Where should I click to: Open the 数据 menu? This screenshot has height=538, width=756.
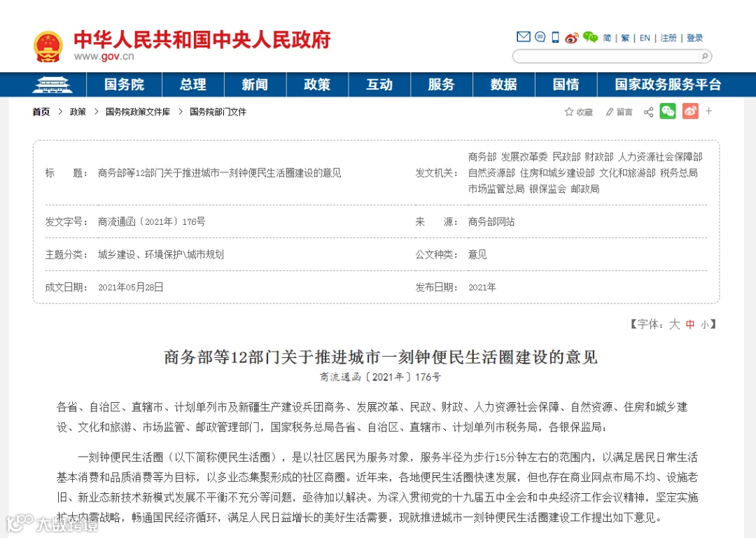[x=504, y=85]
